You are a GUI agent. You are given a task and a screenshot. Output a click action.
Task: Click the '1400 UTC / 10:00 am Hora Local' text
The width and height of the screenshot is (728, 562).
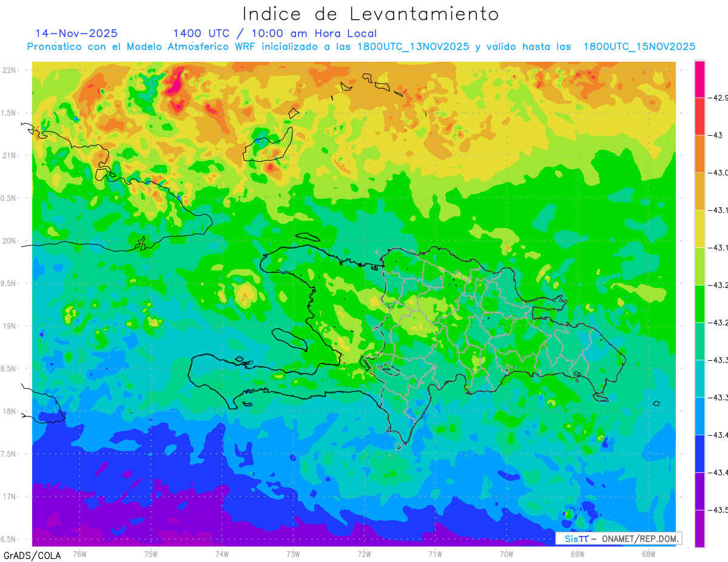point(275,33)
